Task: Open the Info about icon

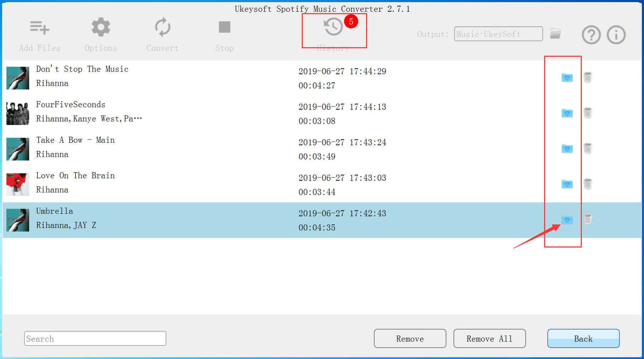Action: pos(616,35)
